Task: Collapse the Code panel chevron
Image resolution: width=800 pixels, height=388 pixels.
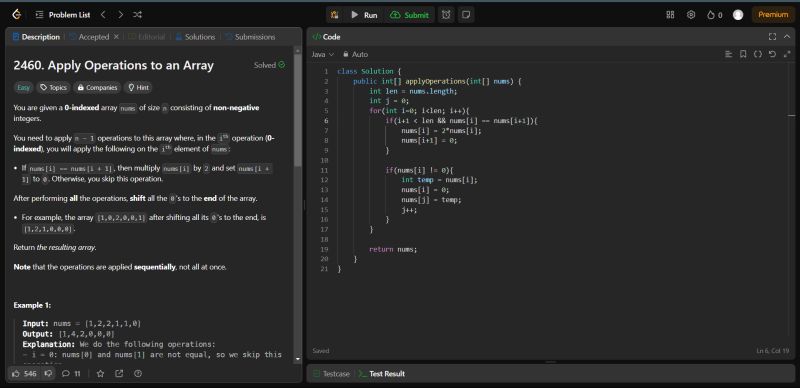Action: click(787, 37)
